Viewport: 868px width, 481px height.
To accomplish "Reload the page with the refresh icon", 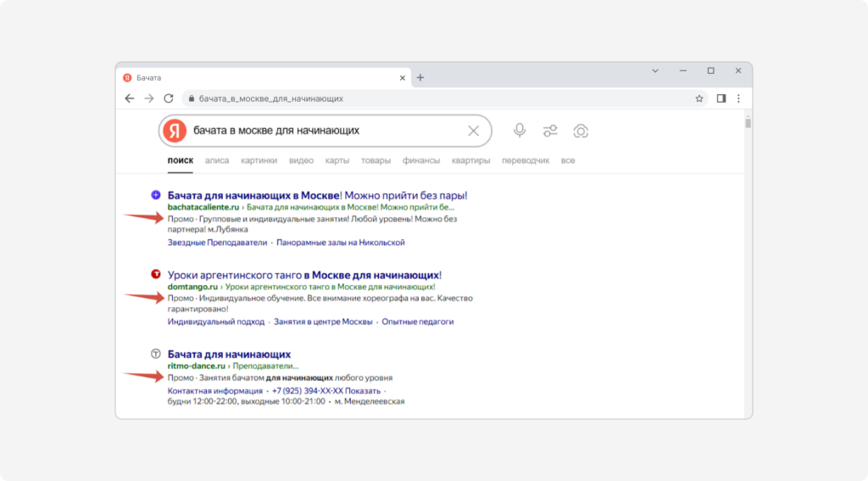I will click(x=169, y=98).
